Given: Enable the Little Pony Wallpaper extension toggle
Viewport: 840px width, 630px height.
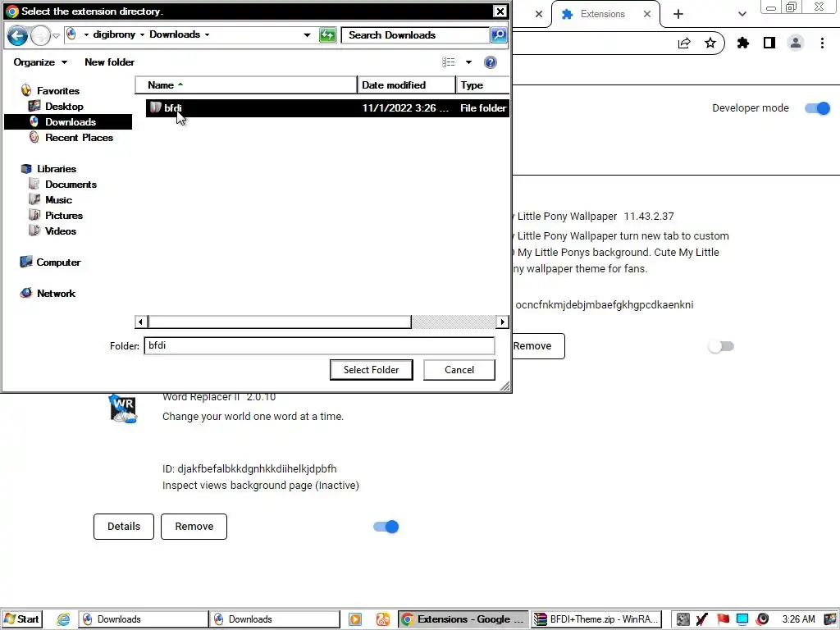Looking at the screenshot, I should tap(721, 347).
